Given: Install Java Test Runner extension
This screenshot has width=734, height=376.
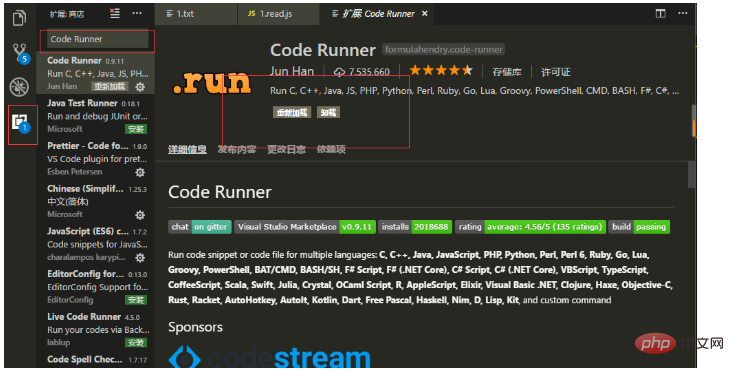Looking at the screenshot, I should coord(136,129).
